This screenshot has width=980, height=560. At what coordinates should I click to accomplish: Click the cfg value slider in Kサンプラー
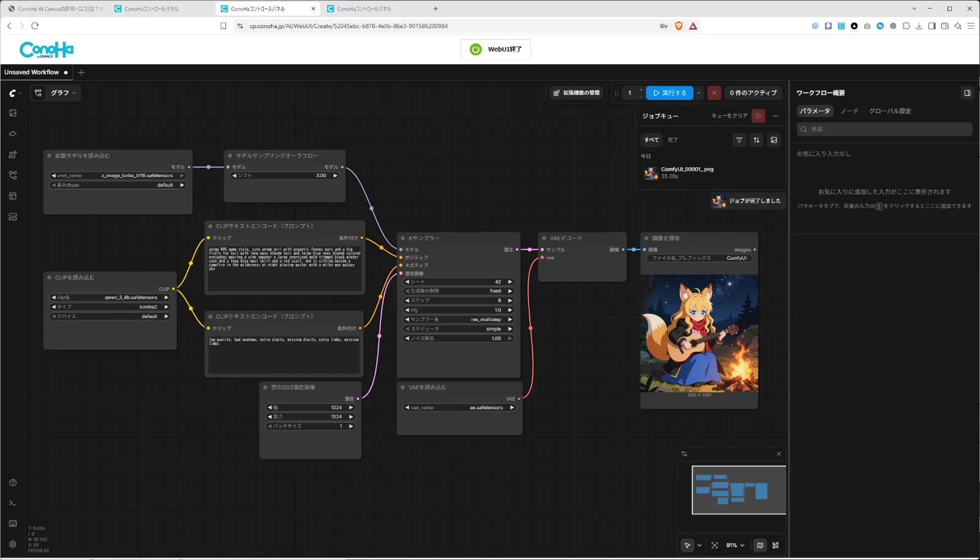tap(459, 310)
